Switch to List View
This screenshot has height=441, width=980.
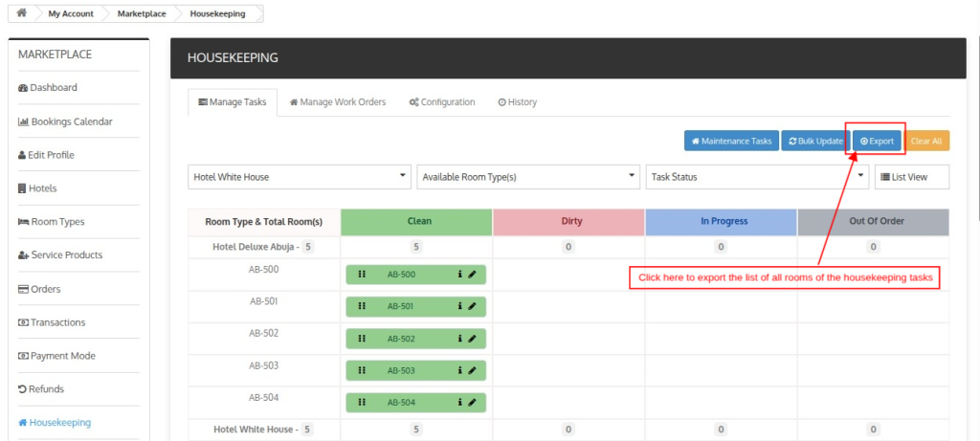[912, 177]
